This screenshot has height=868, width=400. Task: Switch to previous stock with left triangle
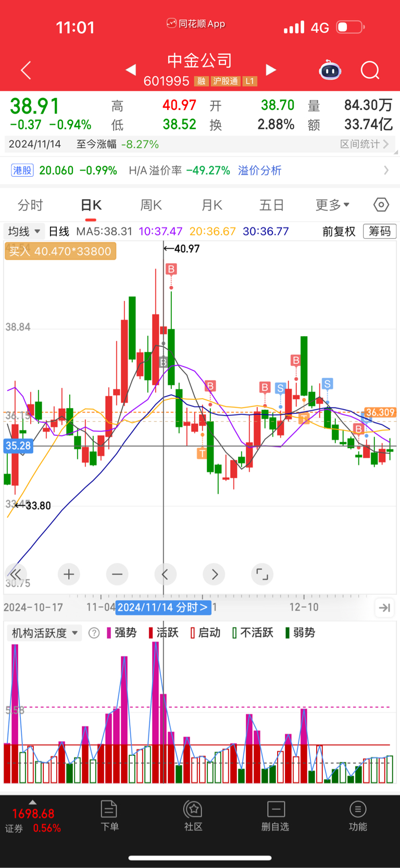point(131,69)
